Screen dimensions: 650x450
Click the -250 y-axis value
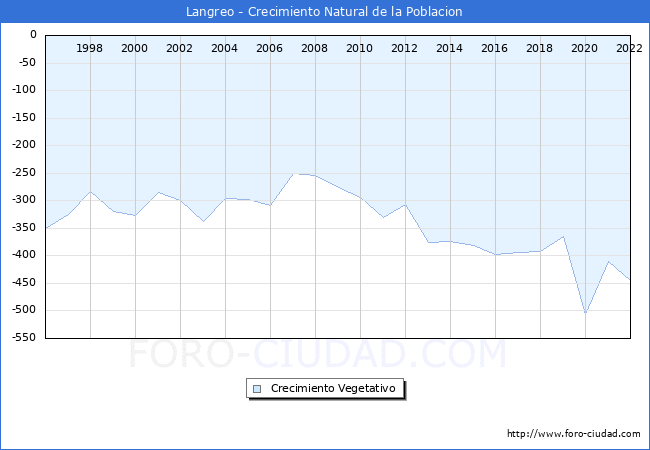pos(24,173)
